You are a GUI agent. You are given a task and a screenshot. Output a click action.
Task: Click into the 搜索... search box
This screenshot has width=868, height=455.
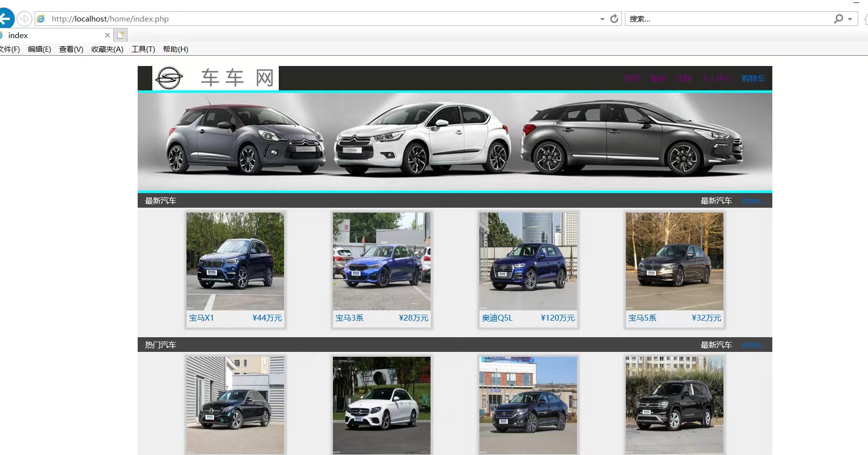coord(730,19)
